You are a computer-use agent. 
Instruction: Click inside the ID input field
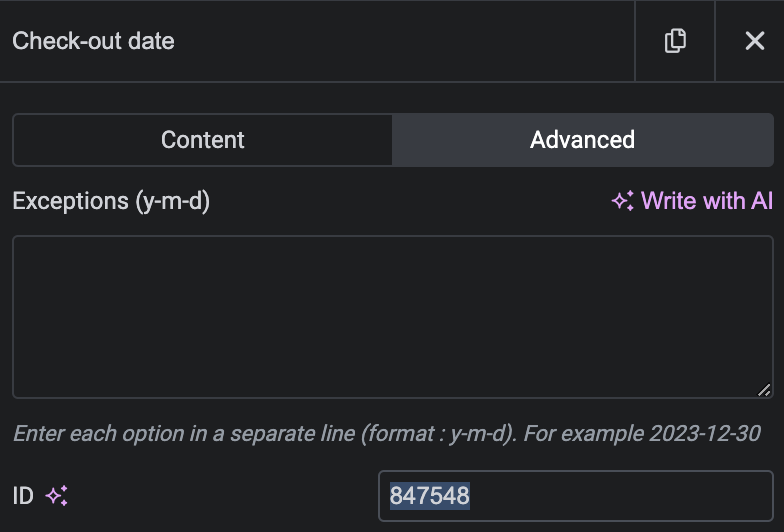(576, 496)
